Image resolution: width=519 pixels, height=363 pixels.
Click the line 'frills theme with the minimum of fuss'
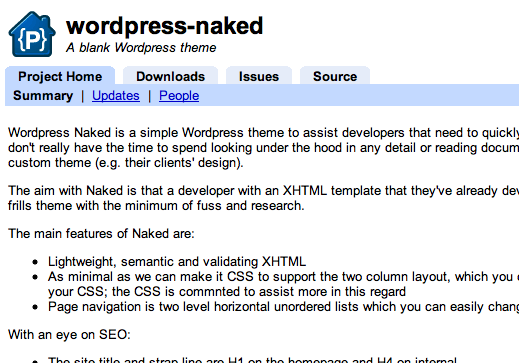[156, 206]
